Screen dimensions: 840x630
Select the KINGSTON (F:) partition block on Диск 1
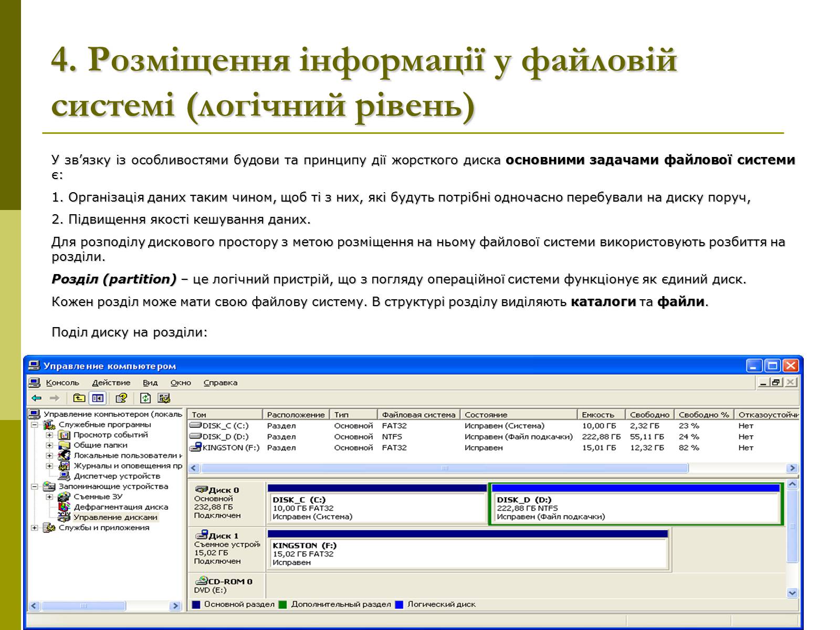click(468, 550)
